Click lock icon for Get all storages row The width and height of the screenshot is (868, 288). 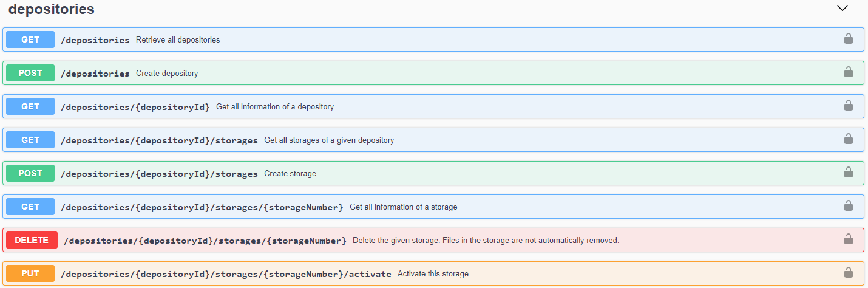coord(848,139)
